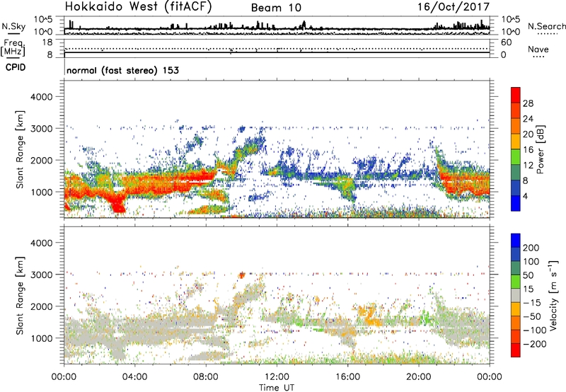The height and width of the screenshot is (392, 566).
Task: Click the 'Time UT' axis title
Action: coord(277,388)
